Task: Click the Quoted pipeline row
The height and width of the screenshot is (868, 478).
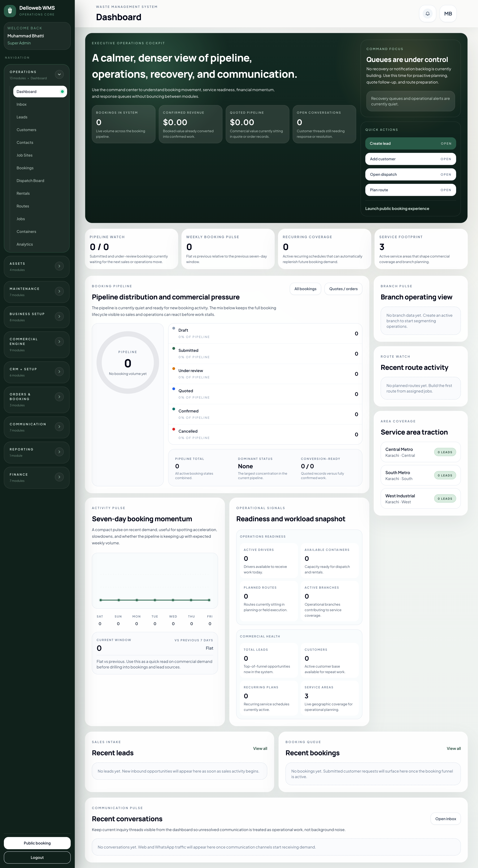Action: tap(265, 394)
